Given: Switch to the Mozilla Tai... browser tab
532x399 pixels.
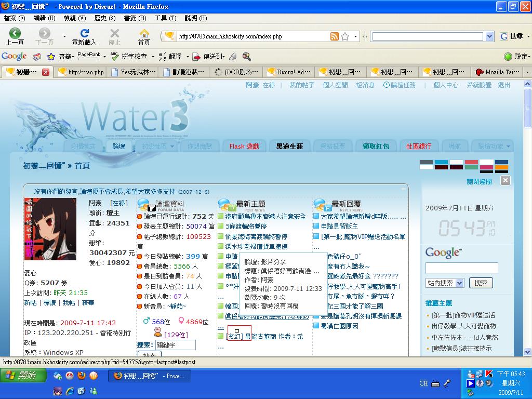Looking at the screenshot, I should click(x=497, y=72).
